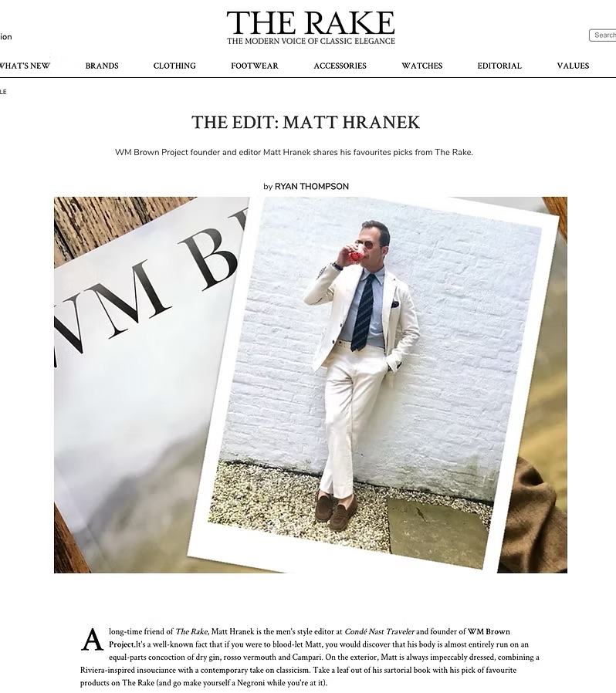Click the WM Brown magazine cover image
616x693 pixels.
coord(146,384)
